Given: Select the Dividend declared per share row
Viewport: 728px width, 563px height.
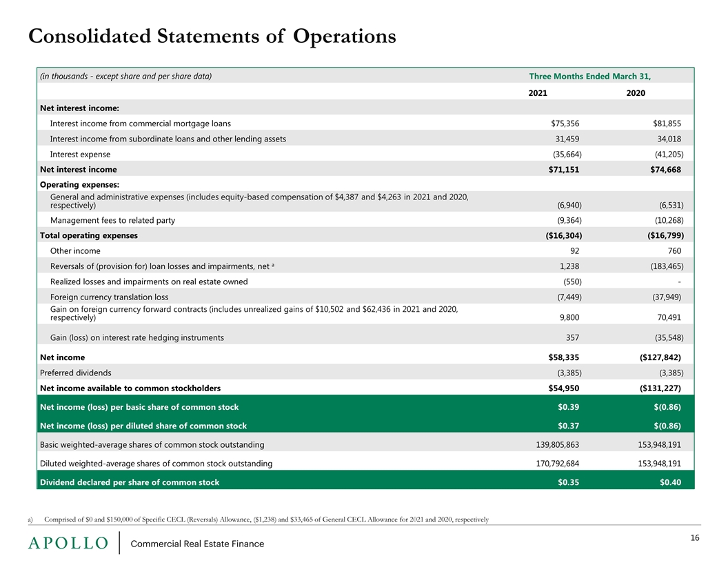Looking at the screenshot, I should click(x=366, y=482).
